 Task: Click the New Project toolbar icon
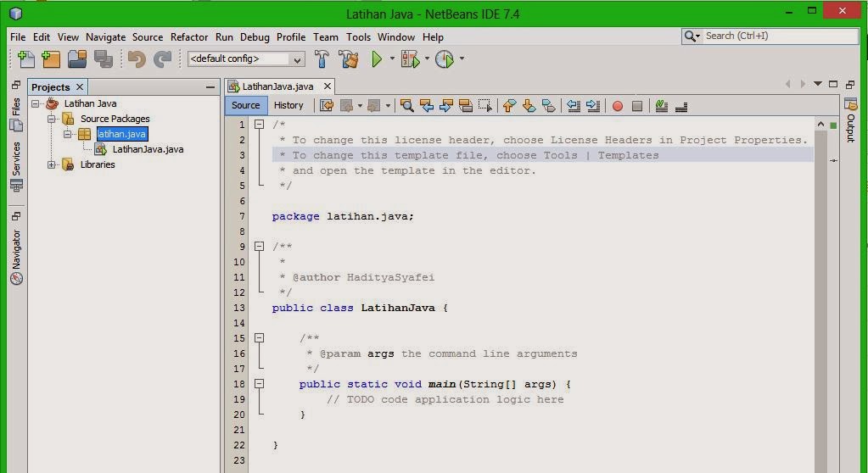click(51, 58)
